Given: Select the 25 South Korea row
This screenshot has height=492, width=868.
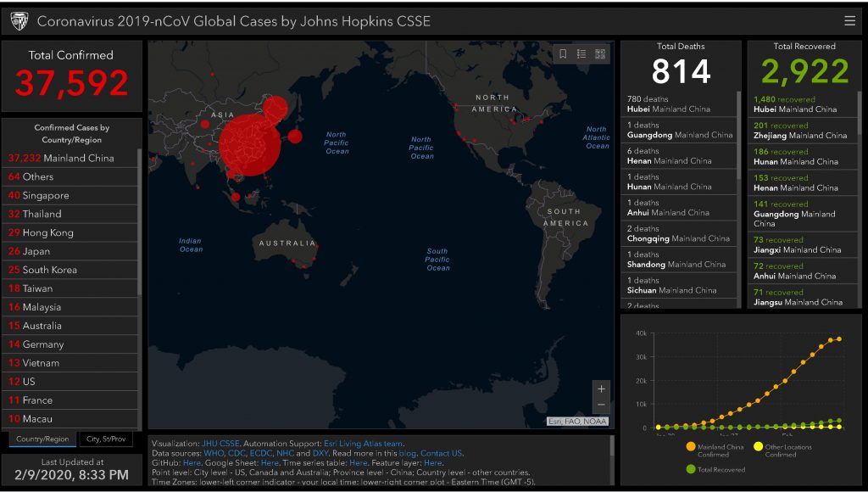Looking at the screenshot, I should click(70, 270).
